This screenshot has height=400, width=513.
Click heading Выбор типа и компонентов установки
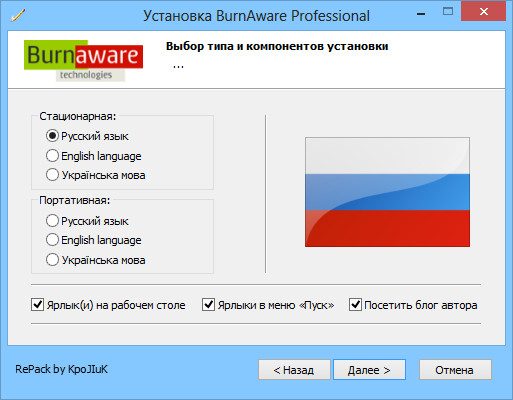point(277,46)
